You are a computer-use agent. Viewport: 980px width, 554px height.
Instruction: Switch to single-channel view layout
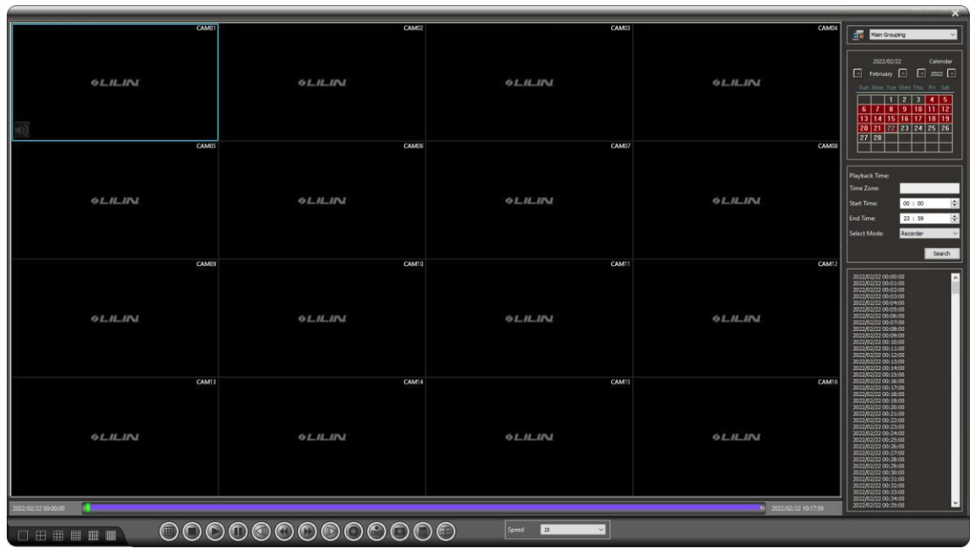point(23,535)
